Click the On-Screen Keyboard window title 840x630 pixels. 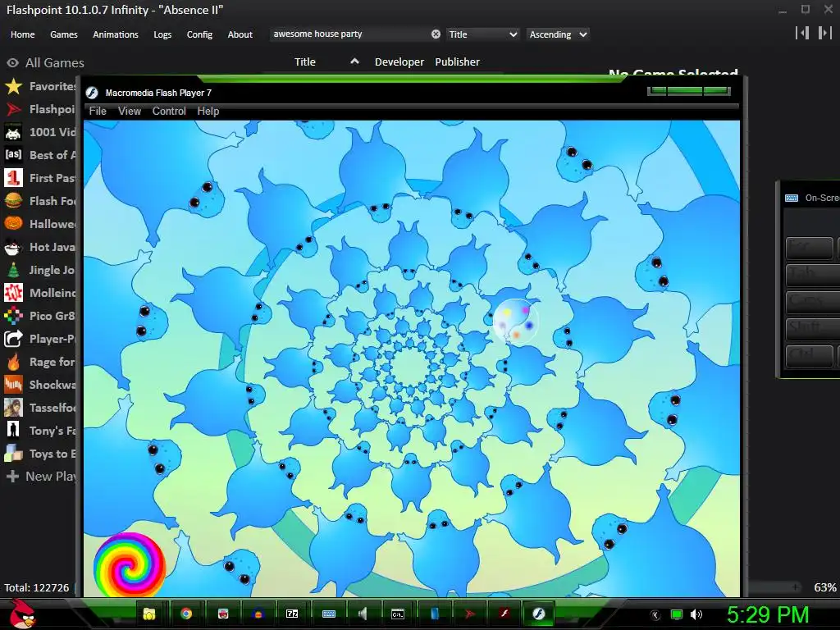(x=822, y=198)
